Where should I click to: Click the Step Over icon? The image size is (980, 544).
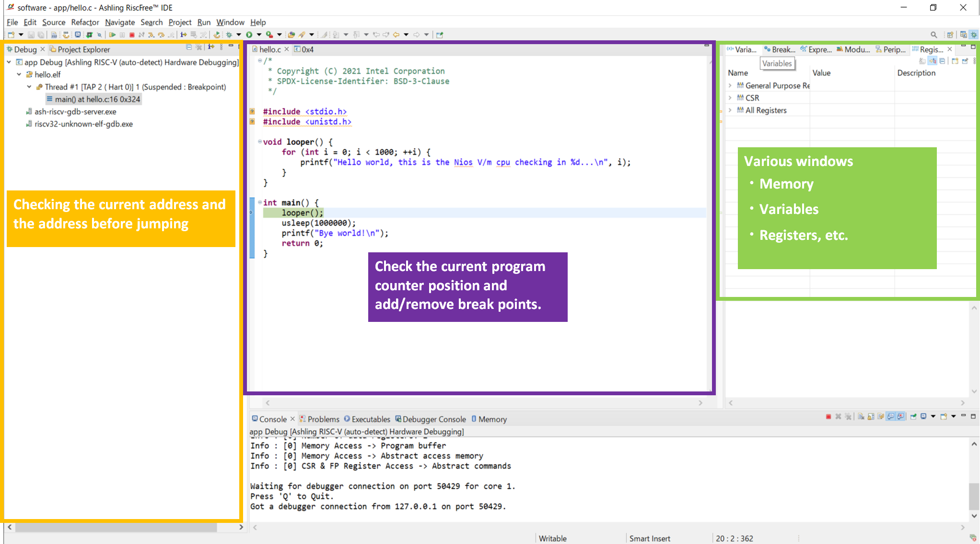click(160, 35)
